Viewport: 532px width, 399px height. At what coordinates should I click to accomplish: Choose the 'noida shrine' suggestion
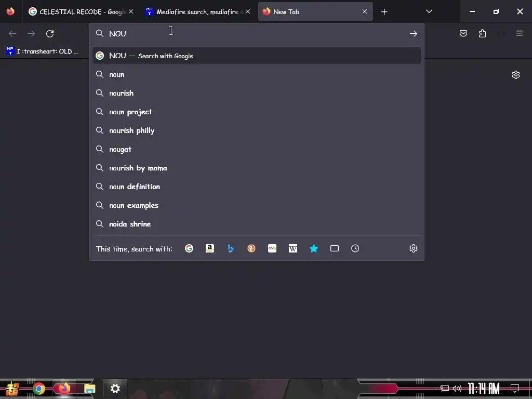pyautogui.click(x=257, y=223)
